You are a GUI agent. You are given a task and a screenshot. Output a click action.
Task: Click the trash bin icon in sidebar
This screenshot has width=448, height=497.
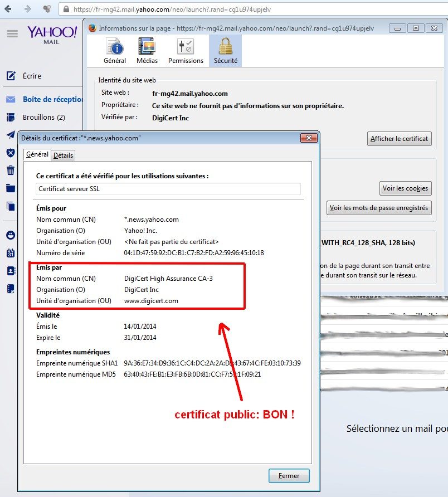click(x=11, y=170)
